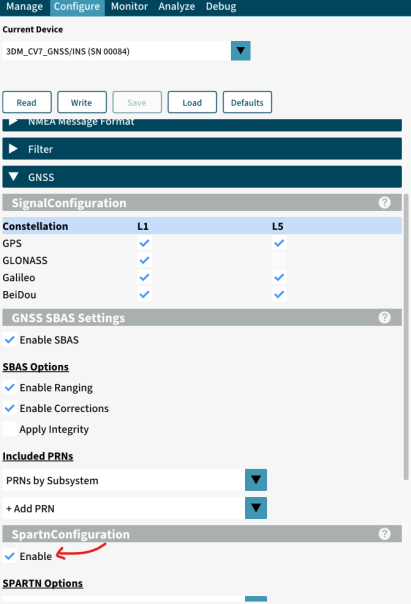Screen dimensions: 411x604
Task: Click the SPARTN Options heading
Action: click(43, 583)
